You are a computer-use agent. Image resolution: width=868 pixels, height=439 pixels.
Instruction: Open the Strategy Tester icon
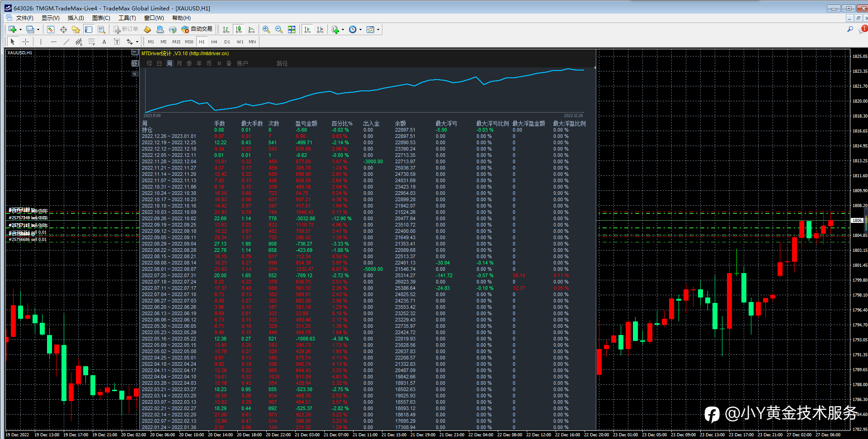pos(101,29)
